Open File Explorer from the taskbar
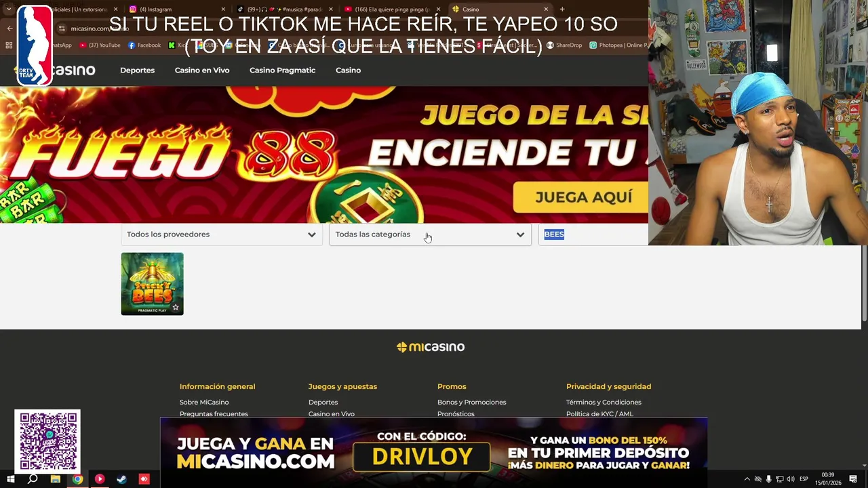 click(56, 479)
